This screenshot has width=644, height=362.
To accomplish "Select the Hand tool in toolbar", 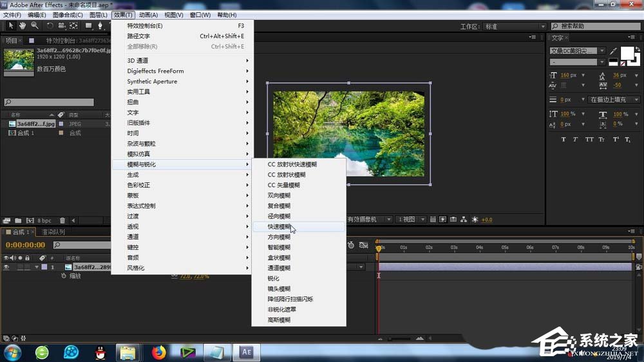I will pyautogui.click(x=23, y=26).
